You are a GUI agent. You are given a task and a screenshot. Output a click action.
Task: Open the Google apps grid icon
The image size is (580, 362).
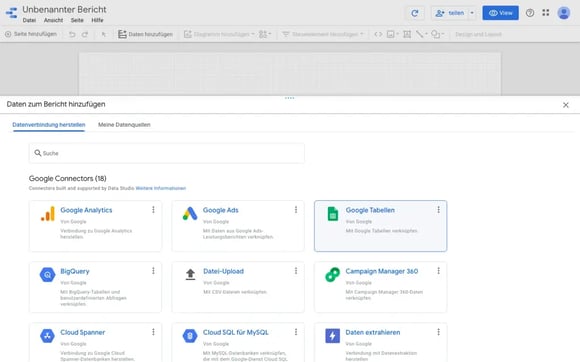(x=546, y=13)
